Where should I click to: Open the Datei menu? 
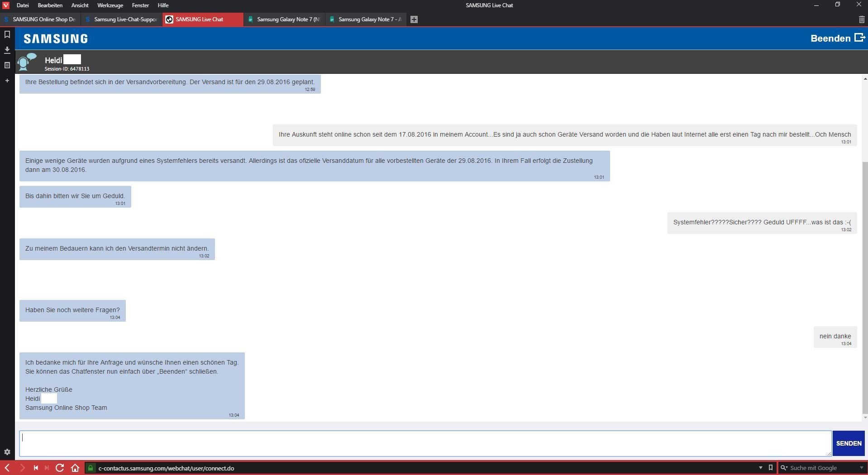(x=23, y=5)
